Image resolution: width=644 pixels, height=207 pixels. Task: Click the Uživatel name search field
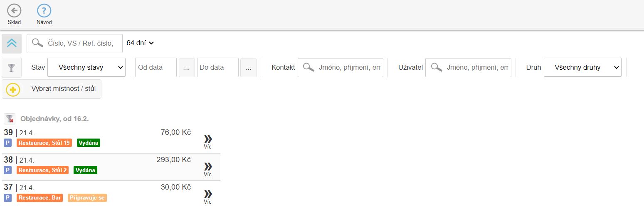click(474, 67)
